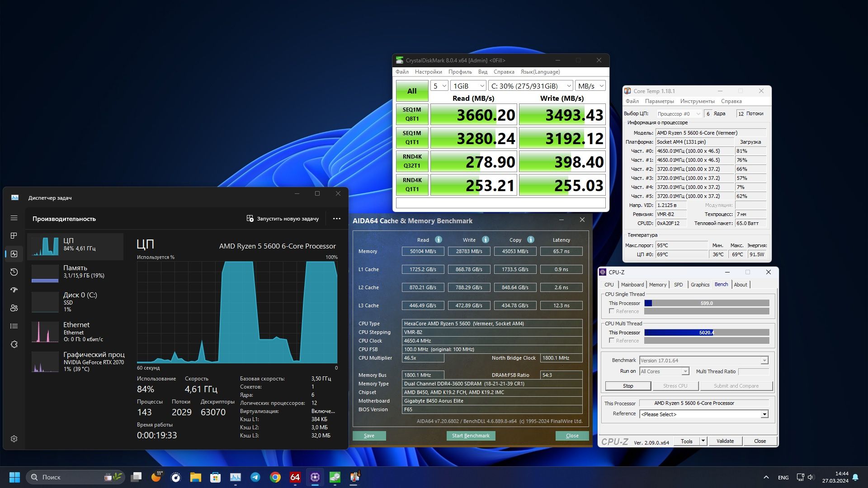The image size is (868, 488).
Task: Open Параметры menu in Core Temp
Action: pos(659,101)
